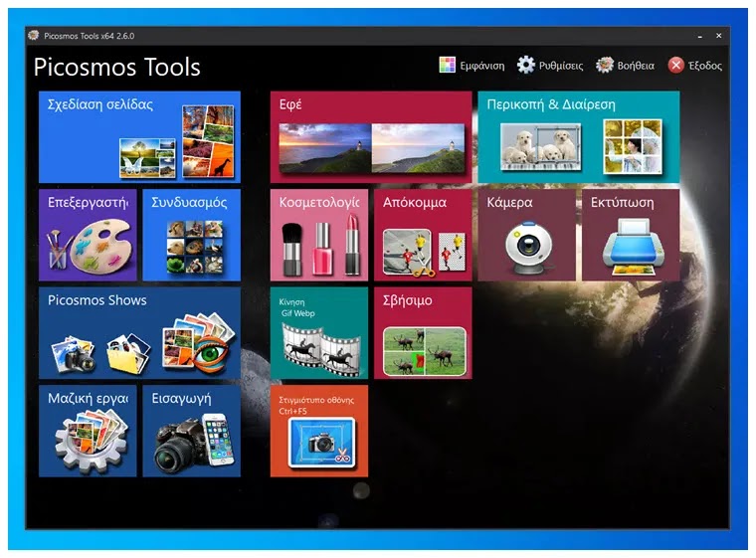
Task: Open the Εισαγωγή camera and phone icon
Action: [194, 444]
